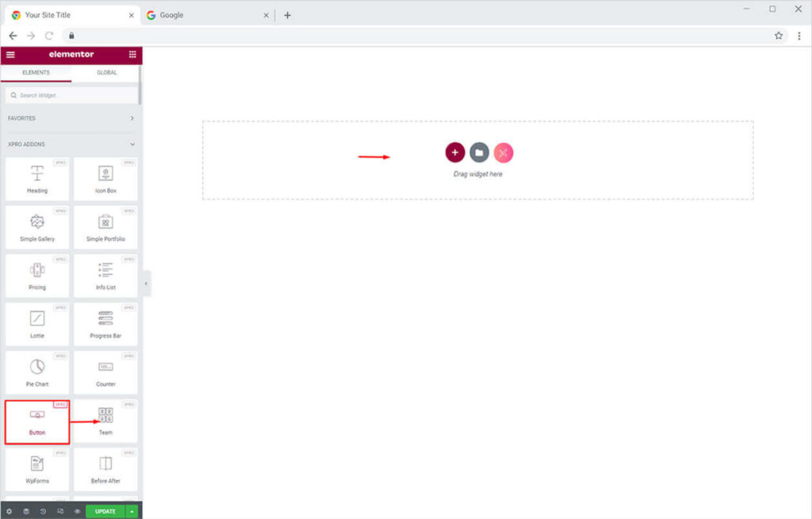Open the Elementor hamburger menu
The height and width of the screenshot is (519, 812).
click(10, 55)
